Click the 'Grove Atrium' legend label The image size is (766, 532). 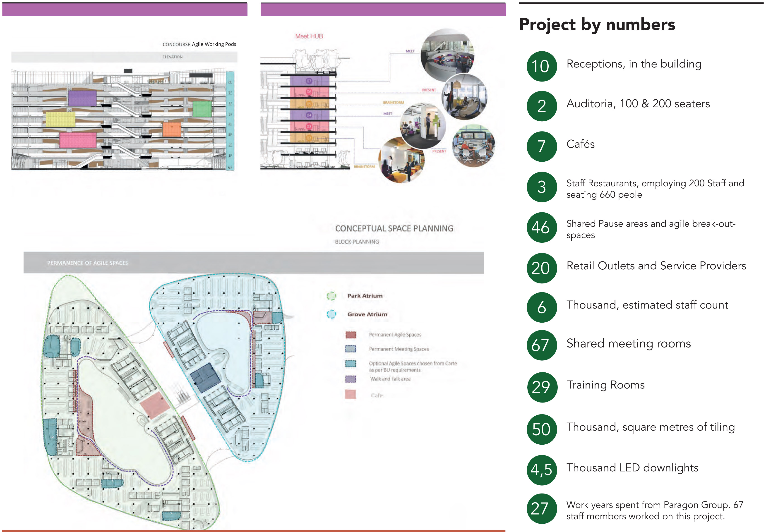[367, 314]
